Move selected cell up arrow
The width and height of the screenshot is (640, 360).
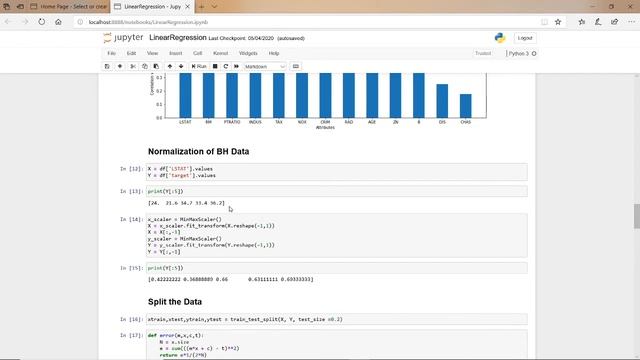[170, 66]
